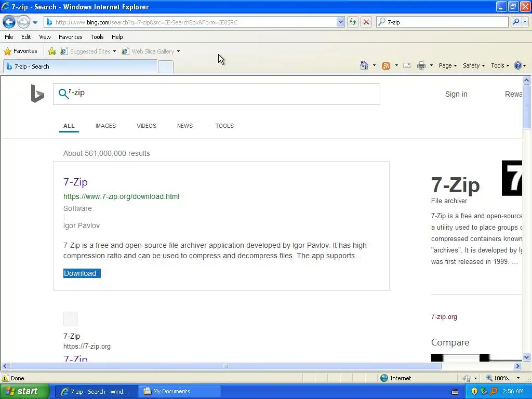Click the IE search box containing 7-zip
Screen dimensions: 532x399
pos(442,22)
